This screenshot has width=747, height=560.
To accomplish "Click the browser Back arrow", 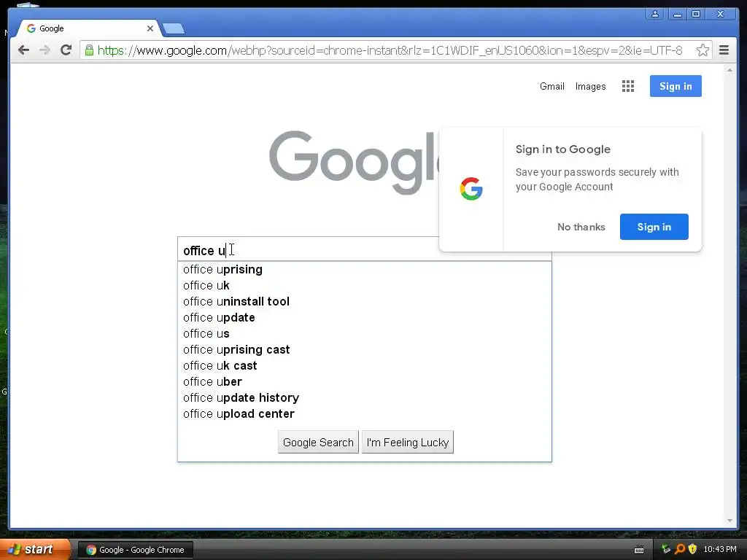I will [x=23, y=50].
